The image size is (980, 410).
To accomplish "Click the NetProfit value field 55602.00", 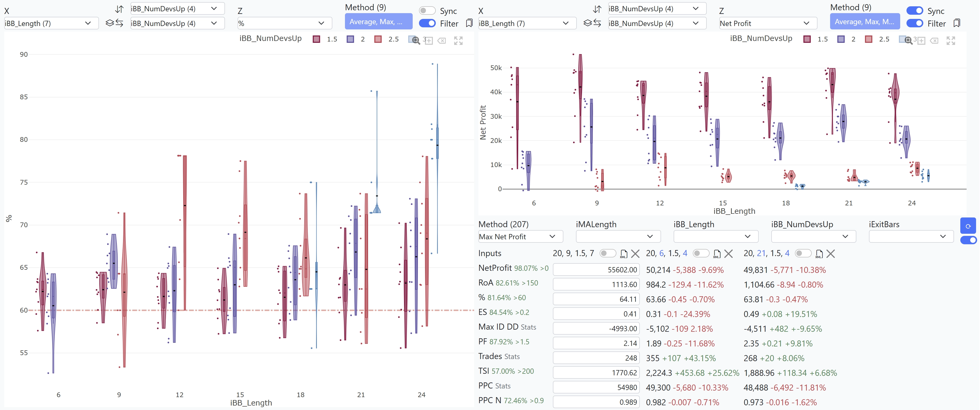I will click(x=596, y=269).
